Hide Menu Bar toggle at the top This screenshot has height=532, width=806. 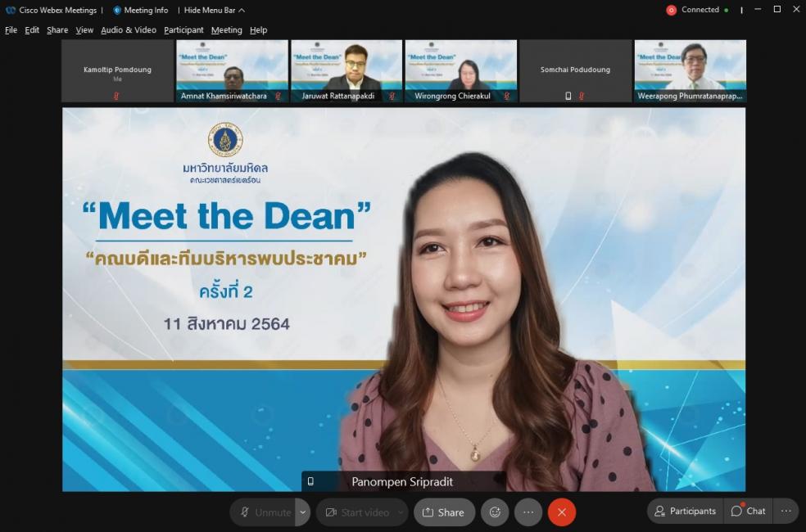pyautogui.click(x=213, y=10)
